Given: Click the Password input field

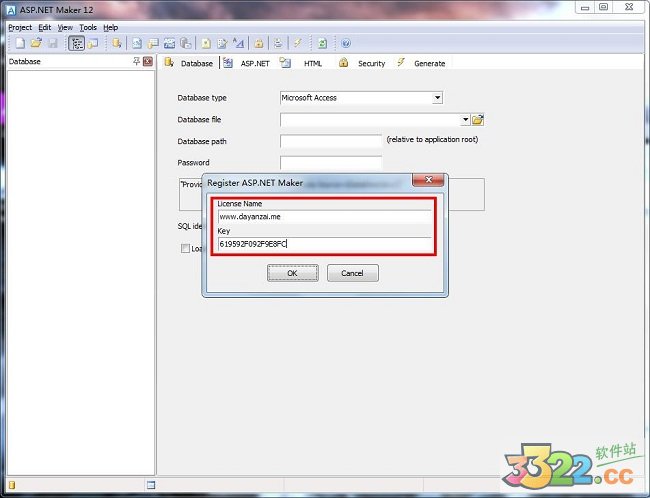Looking at the screenshot, I should (x=331, y=163).
